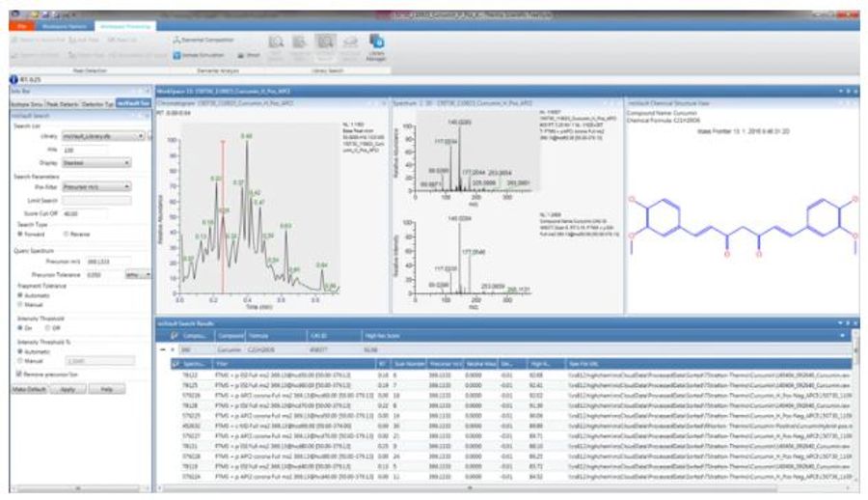Open the Precursor Tolerance unit dropdown

138,275
